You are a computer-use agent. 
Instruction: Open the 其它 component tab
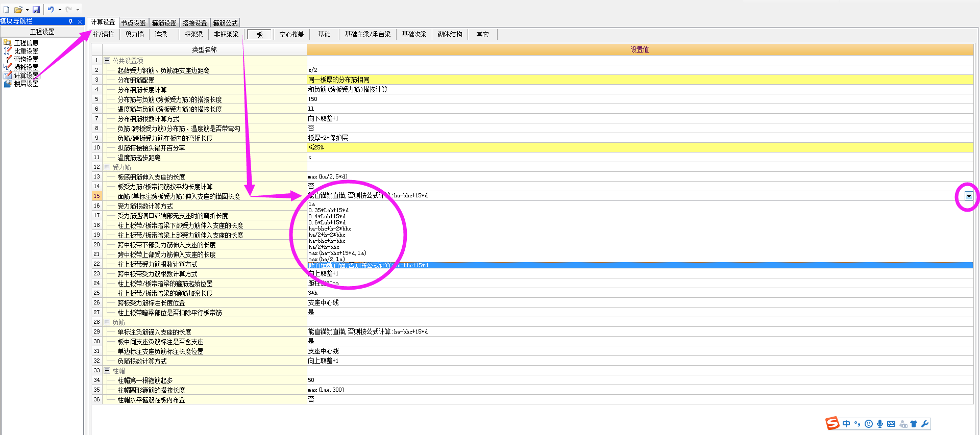482,34
